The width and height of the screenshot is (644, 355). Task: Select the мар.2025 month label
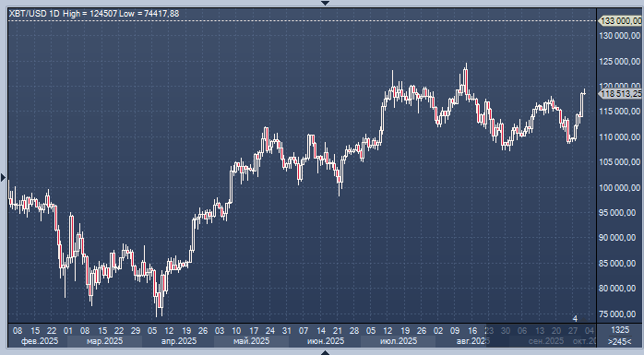[x=105, y=341]
